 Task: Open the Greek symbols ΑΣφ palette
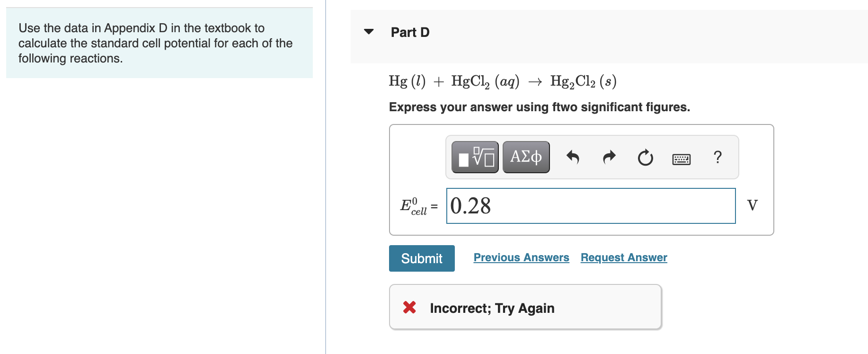525,156
